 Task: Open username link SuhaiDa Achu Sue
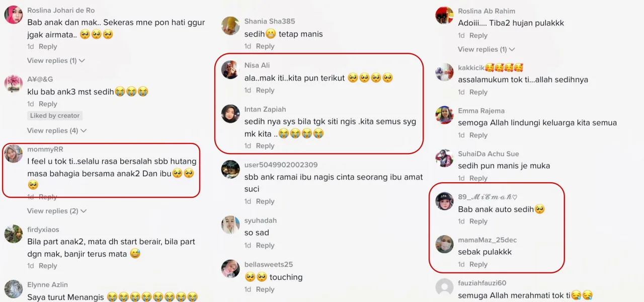tap(488, 154)
